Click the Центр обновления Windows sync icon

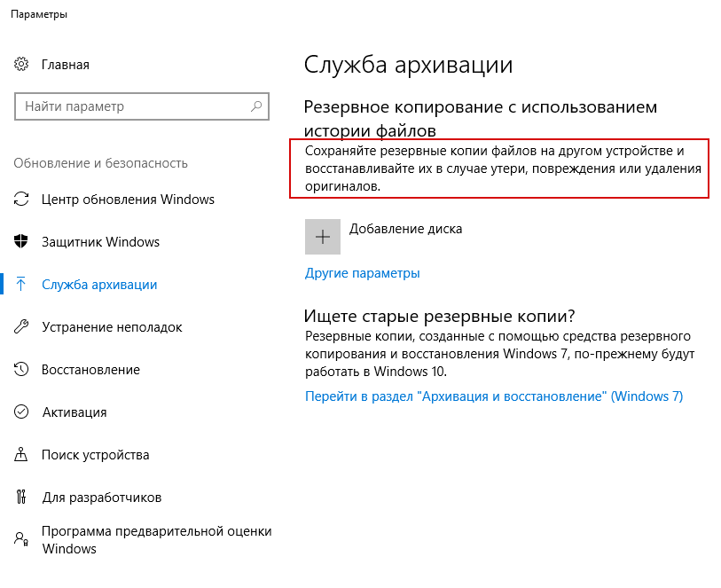(x=22, y=200)
